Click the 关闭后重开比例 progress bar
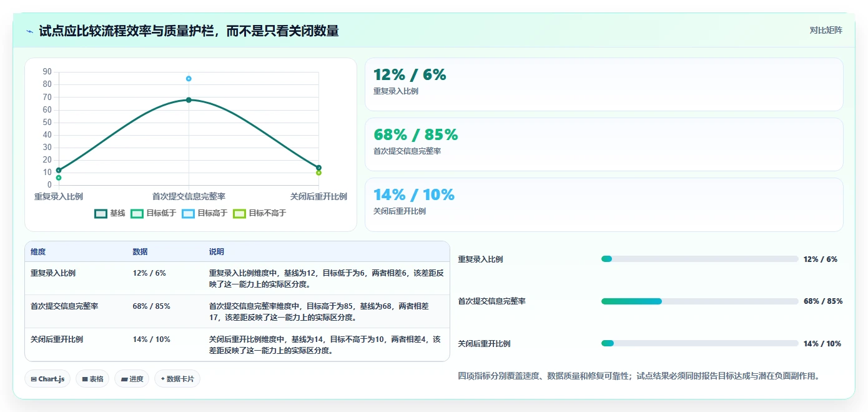 699,343
